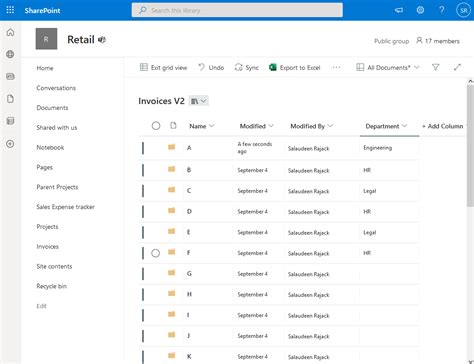Click the Teams icon next to Retail
This screenshot has width=474, height=364.
[102, 40]
